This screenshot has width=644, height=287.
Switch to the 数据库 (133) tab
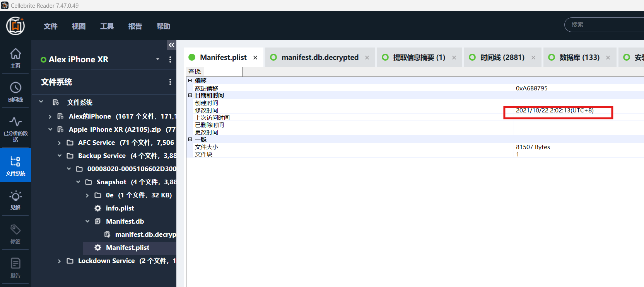click(579, 58)
